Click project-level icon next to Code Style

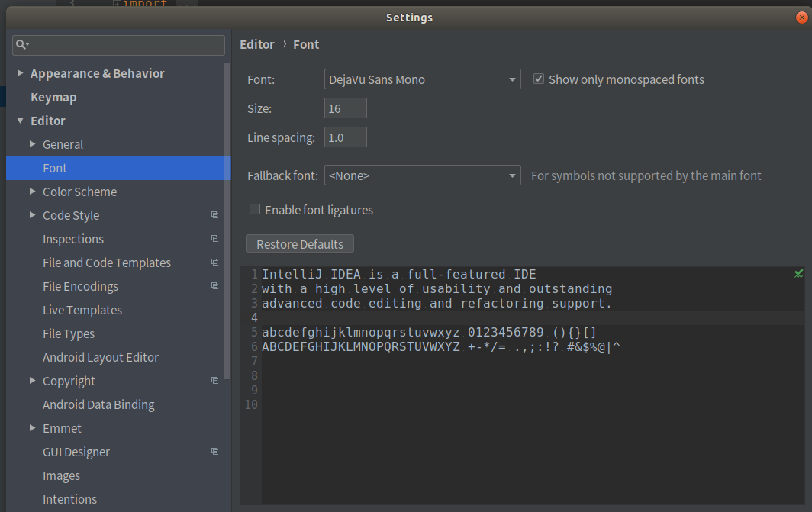(215, 215)
